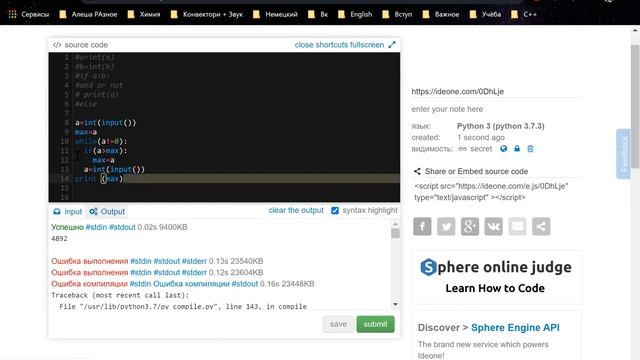Open the Вступ bookmark folder
Screen dimensions: 640x360
[x=397, y=14]
